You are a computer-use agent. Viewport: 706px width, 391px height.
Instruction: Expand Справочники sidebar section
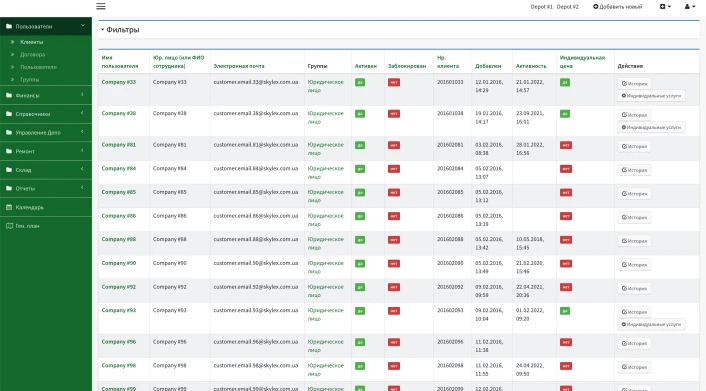(46, 114)
